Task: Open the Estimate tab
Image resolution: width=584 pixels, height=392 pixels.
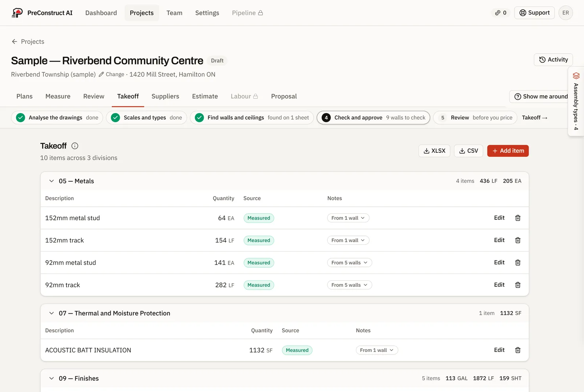Action: click(205, 96)
